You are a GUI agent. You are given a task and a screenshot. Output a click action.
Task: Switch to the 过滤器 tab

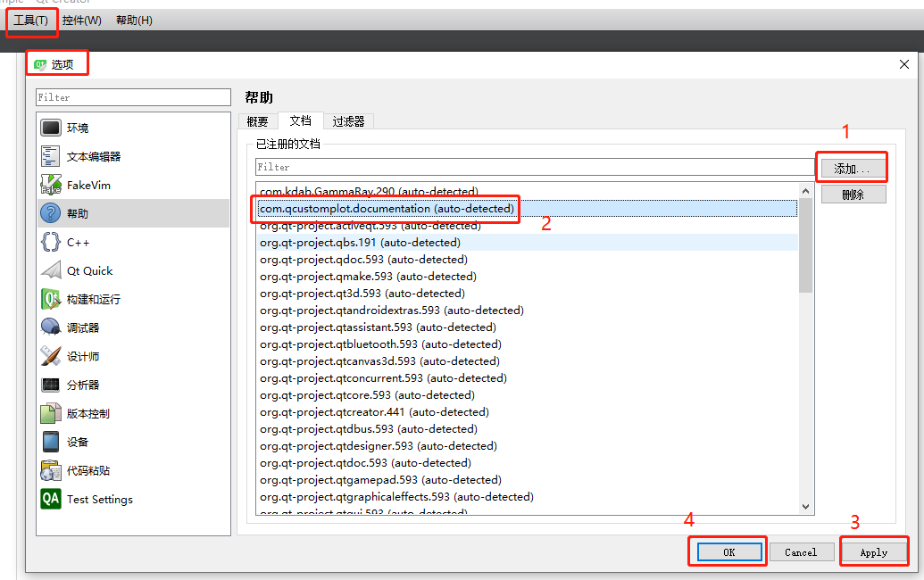coord(348,120)
